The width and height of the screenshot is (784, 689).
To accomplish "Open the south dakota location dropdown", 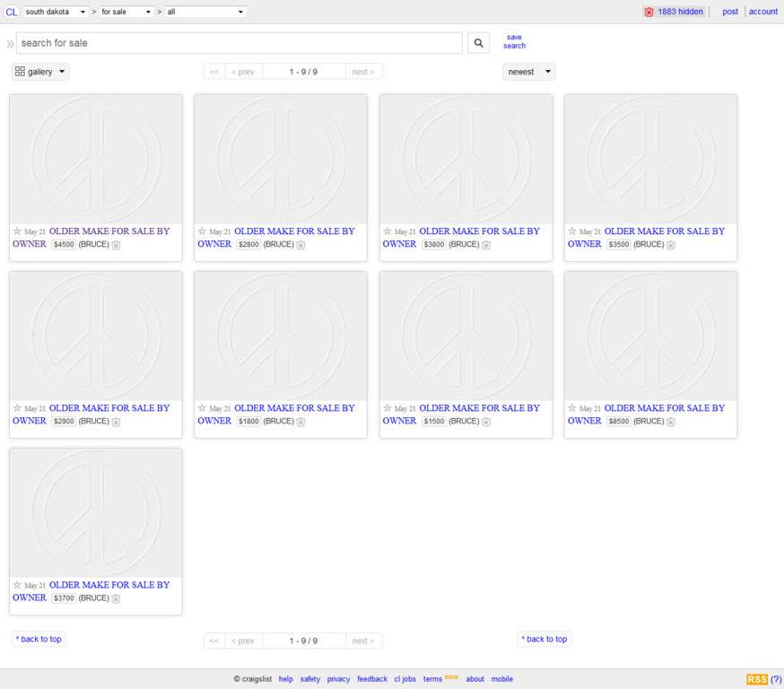I will (x=55, y=12).
